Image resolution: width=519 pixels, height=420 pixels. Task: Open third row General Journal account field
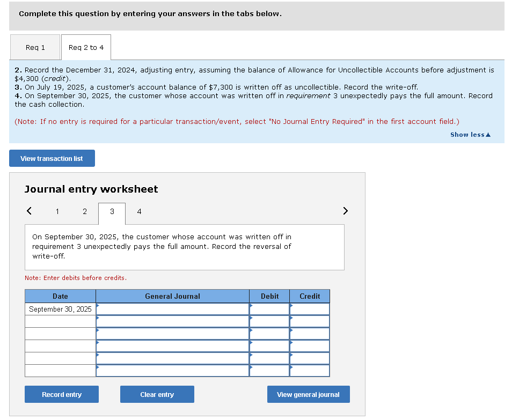point(172,334)
